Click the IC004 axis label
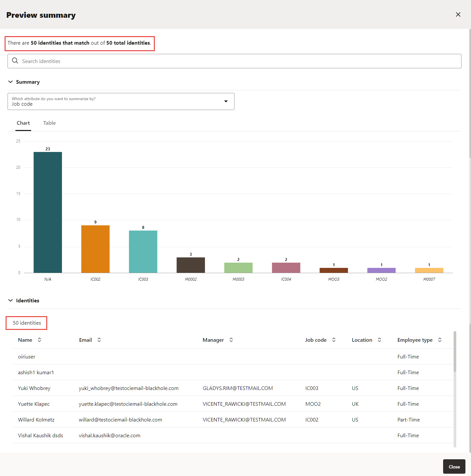This screenshot has width=471, height=476. pyautogui.click(x=286, y=279)
